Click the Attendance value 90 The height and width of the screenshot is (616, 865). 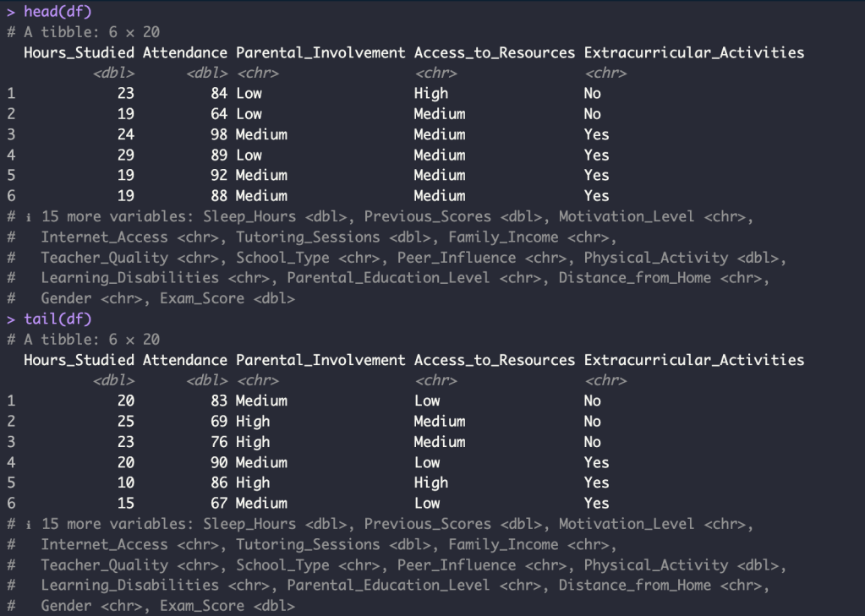219,462
